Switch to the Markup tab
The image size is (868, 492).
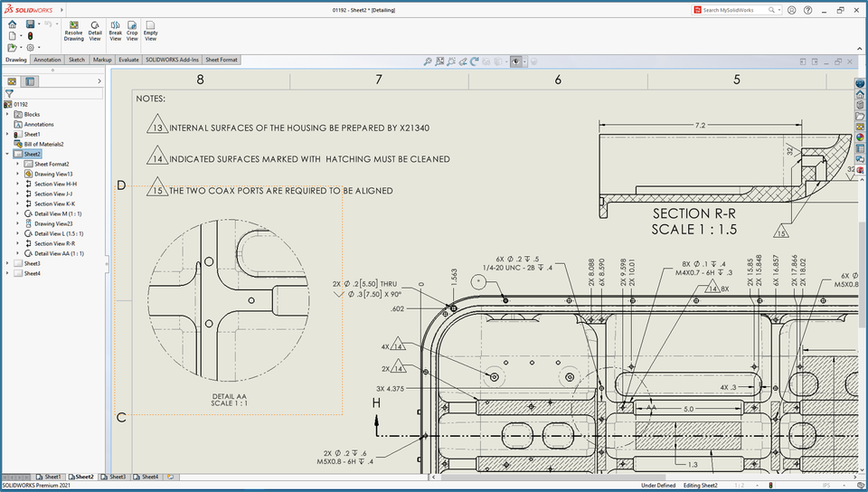pos(102,60)
